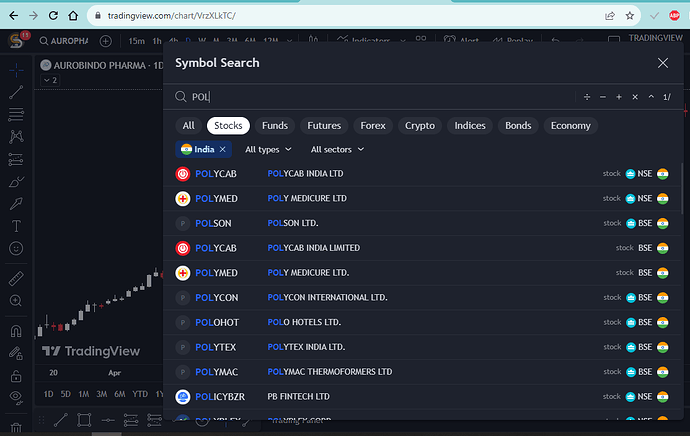
Task: Go to browser home page
Action: point(73,16)
